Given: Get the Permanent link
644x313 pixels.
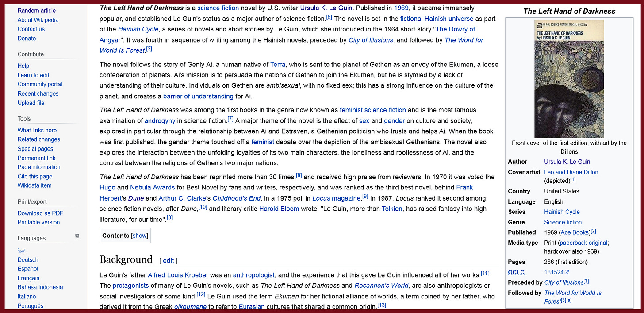Looking at the screenshot, I should click(x=37, y=158).
